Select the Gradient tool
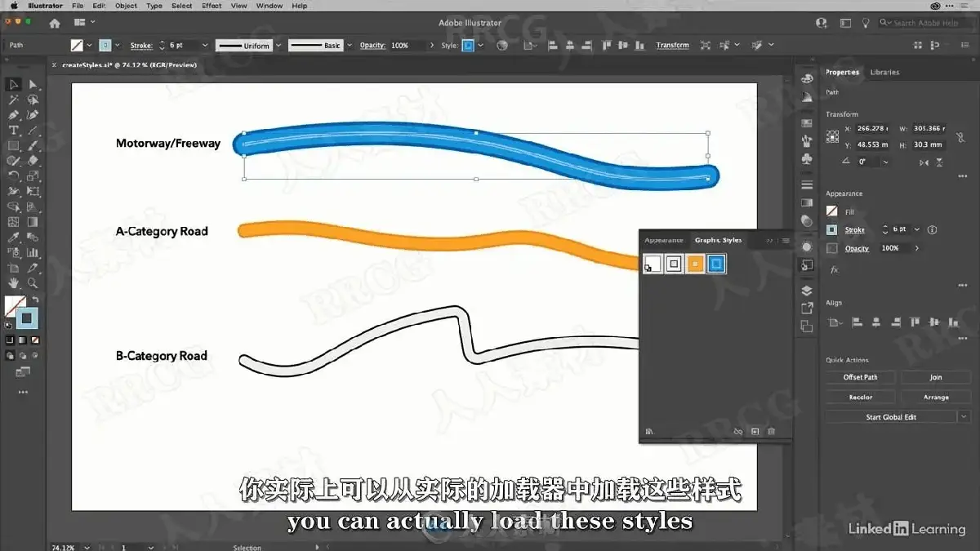The width and height of the screenshot is (980, 551). coord(33,221)
